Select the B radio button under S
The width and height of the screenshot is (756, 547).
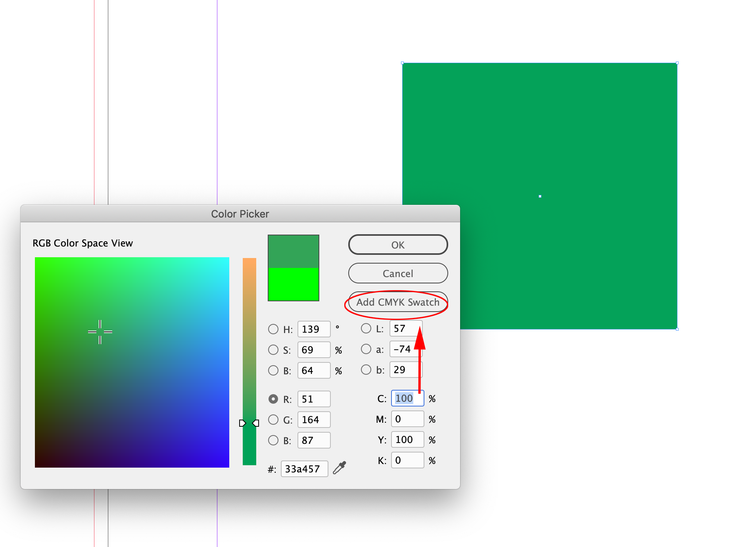coord(273,370)
